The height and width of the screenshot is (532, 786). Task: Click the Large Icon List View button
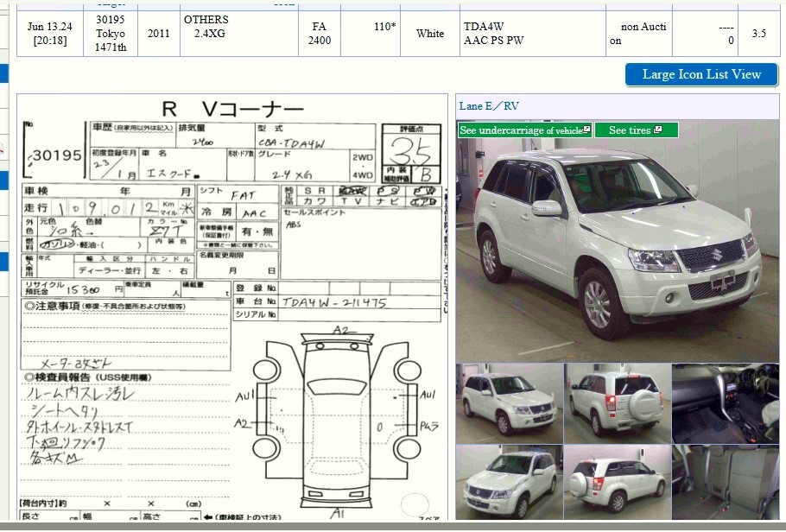(x=701, y=75)
